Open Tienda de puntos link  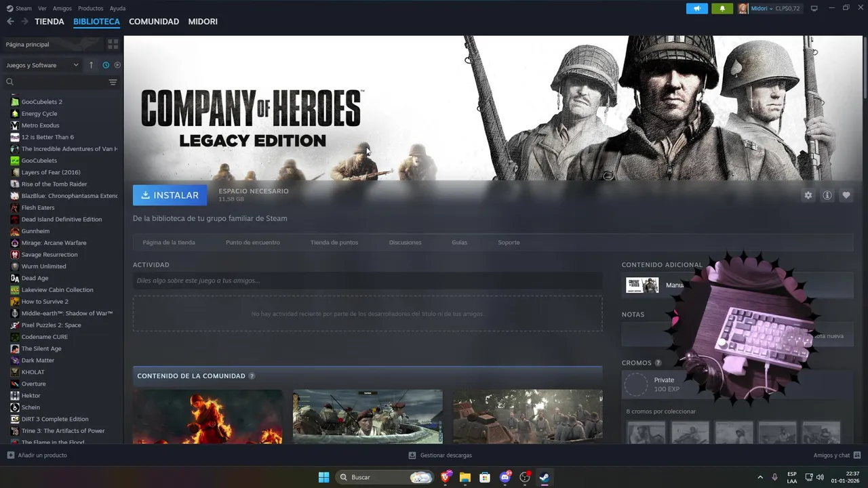pyautogui.click(x=334, y=243)
